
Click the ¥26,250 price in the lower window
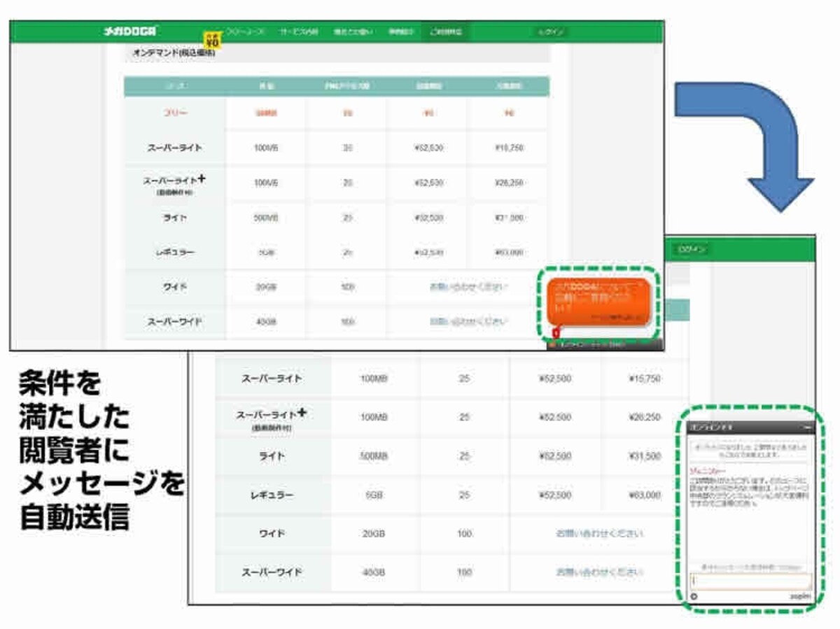pos(644,417)
